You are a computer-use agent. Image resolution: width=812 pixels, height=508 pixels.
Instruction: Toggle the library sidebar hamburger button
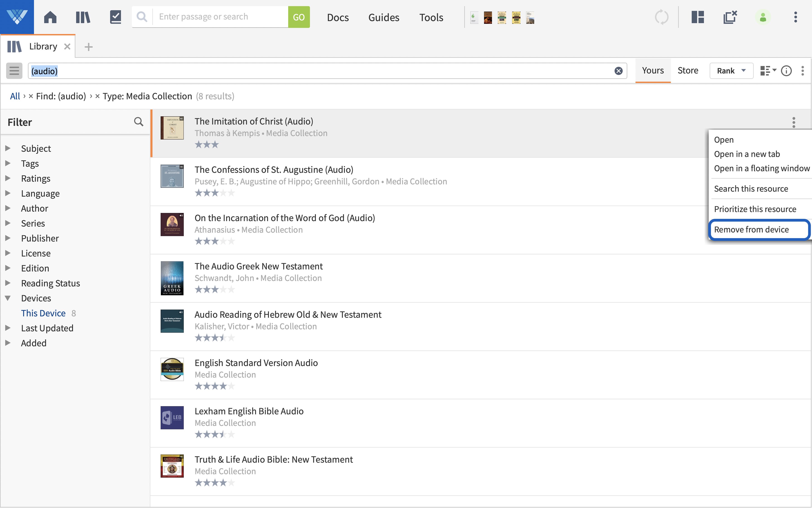click(x=14, y=71)
